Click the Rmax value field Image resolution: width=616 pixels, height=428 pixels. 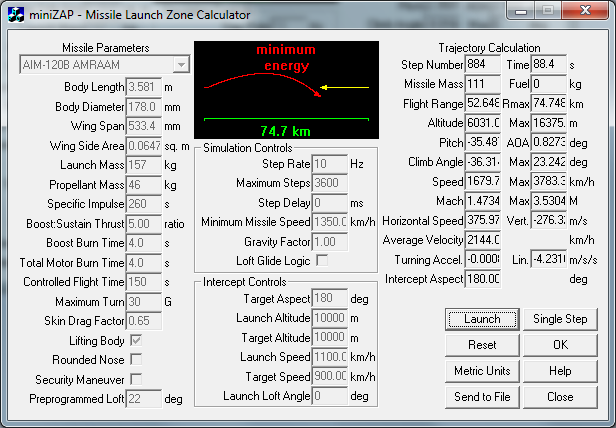coord(549,103)
